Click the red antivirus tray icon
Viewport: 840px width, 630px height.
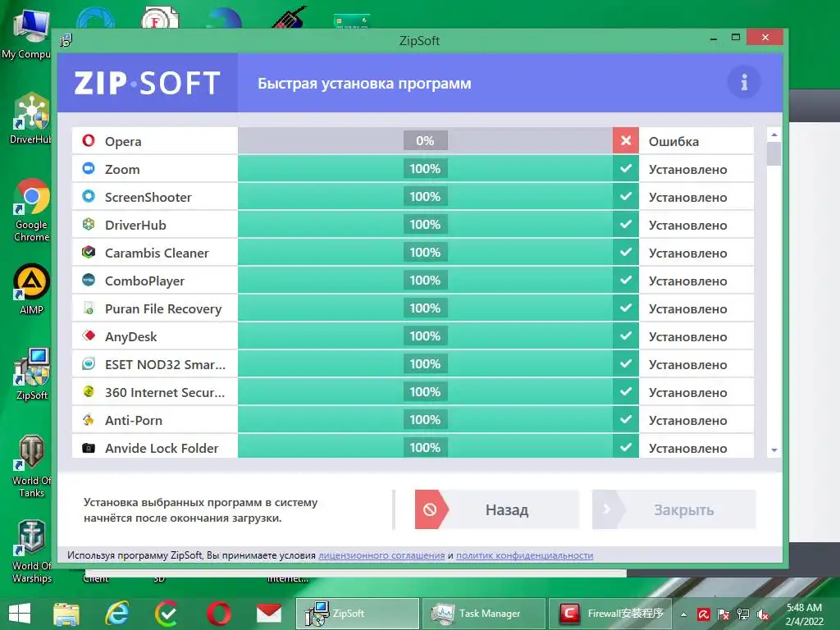coord(703,614)
